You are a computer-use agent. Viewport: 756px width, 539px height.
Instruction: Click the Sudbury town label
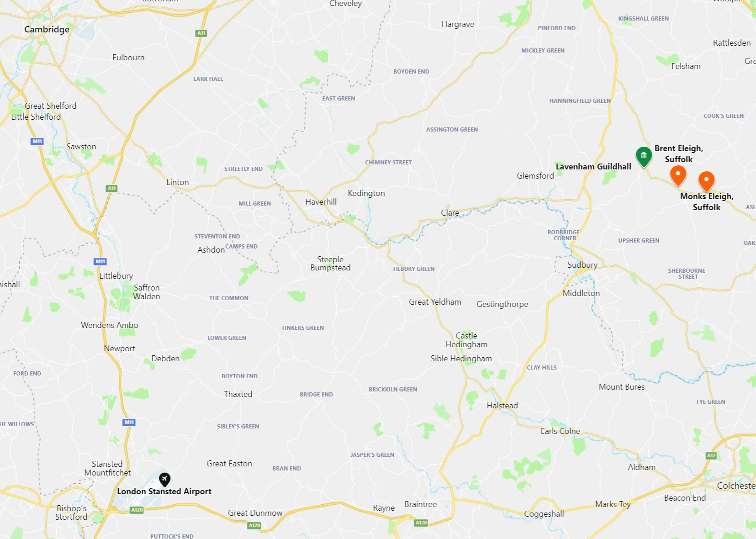click(x=582, y=265)
